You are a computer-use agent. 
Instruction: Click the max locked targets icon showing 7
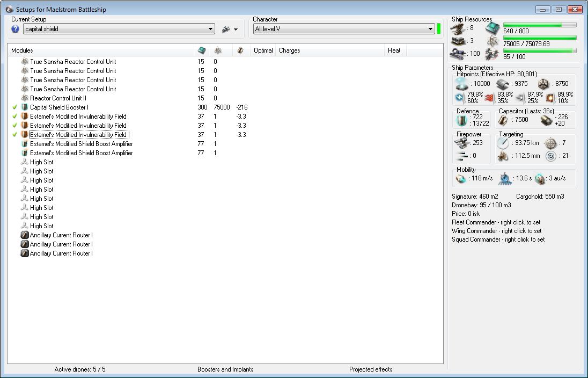click(550, 143)
